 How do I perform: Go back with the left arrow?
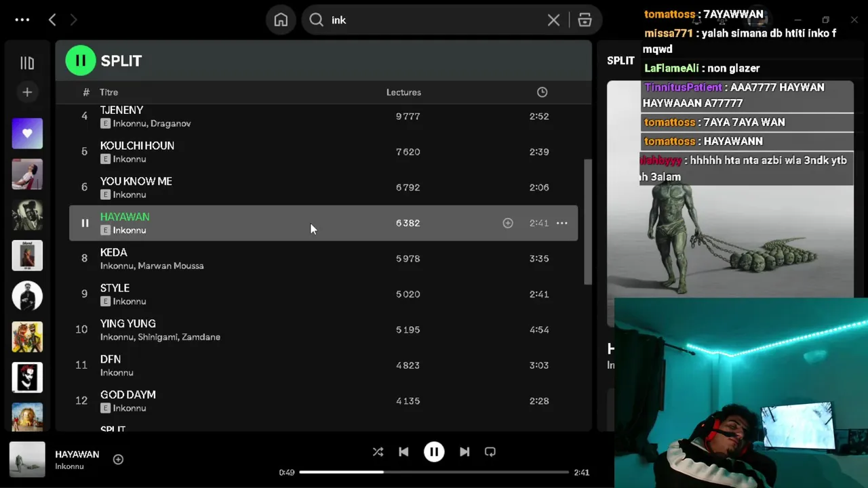(52, 20)
